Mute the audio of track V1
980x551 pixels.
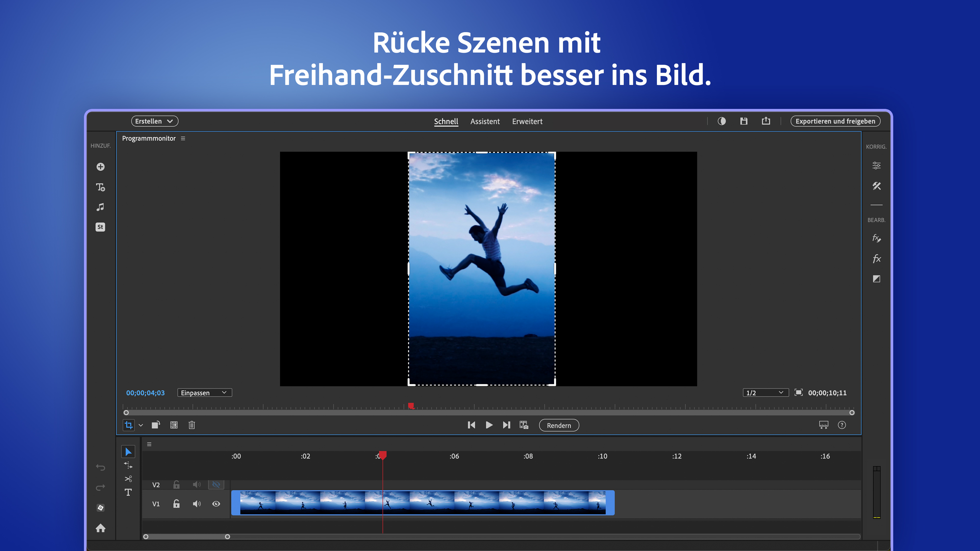click(197, 504)
